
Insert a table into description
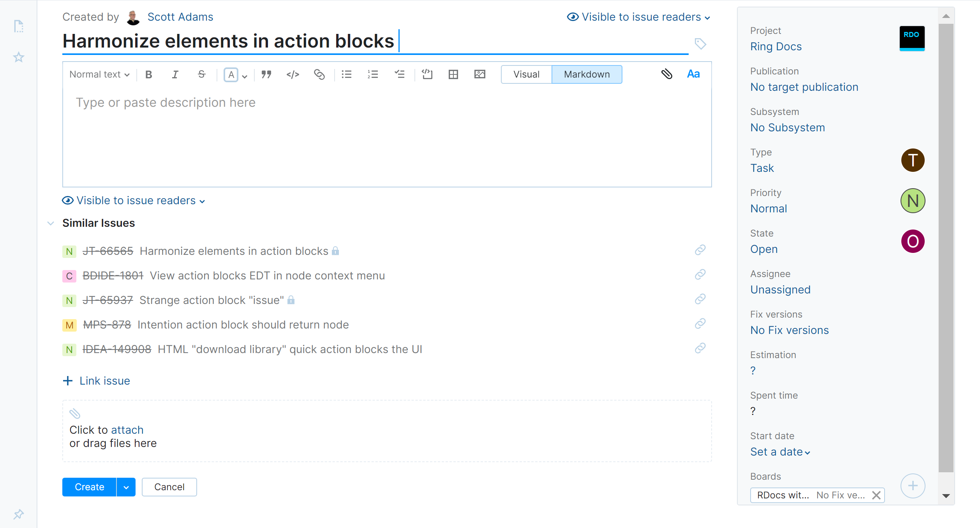tap(453, 74)
